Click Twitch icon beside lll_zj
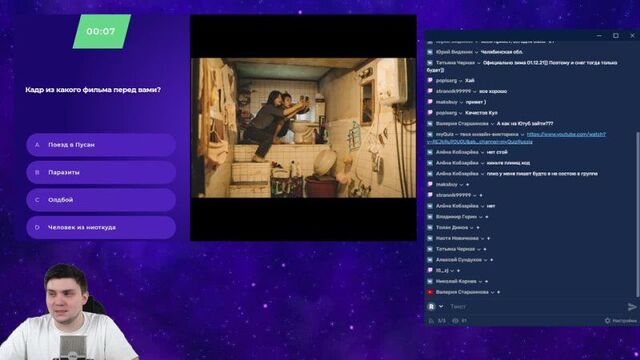The width and height of the screenshot is (640, 360). coord(430,270)
